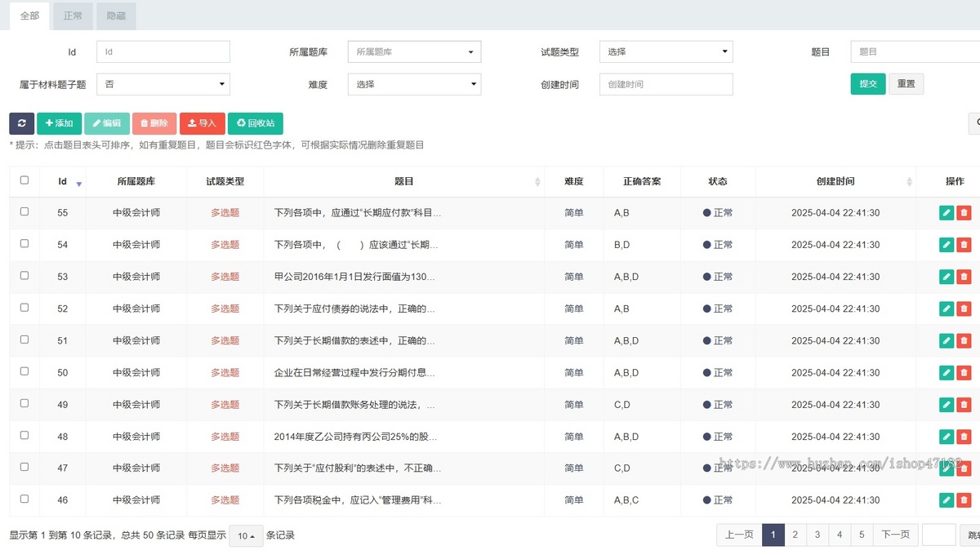Delete row 50 with trash icon
Image resolution: width=980 pixels, height=555 pixels.
point(964,373)
